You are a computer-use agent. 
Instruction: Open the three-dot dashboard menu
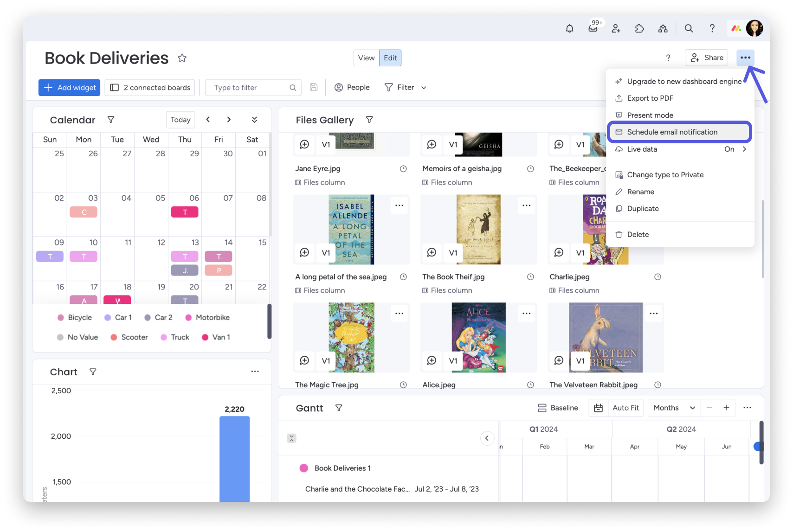click(745, 58)
